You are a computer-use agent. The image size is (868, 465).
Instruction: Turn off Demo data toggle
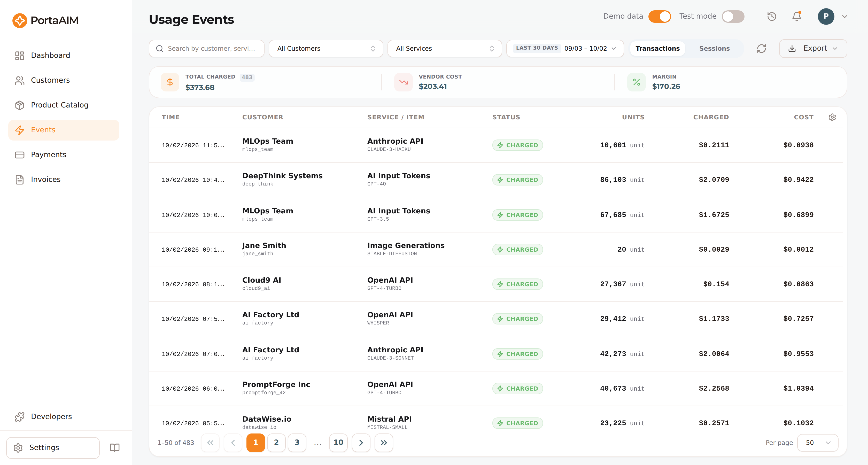(660, 16)
